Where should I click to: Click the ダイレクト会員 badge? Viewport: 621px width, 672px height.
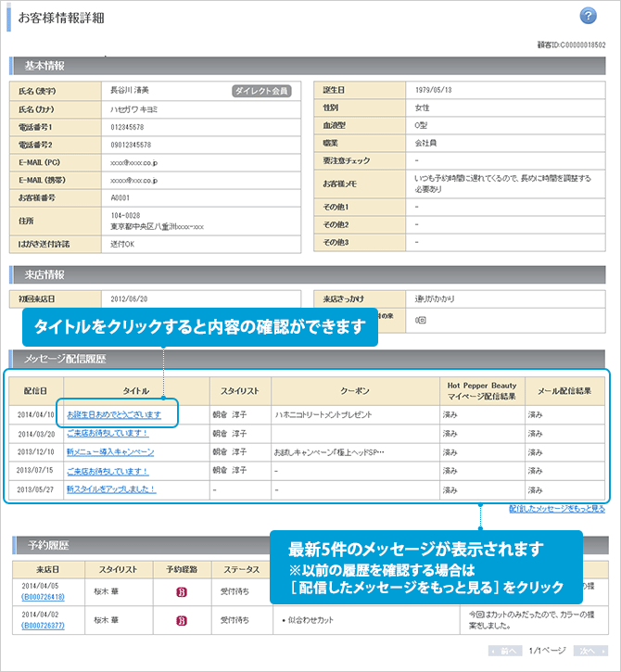(261, 91)
